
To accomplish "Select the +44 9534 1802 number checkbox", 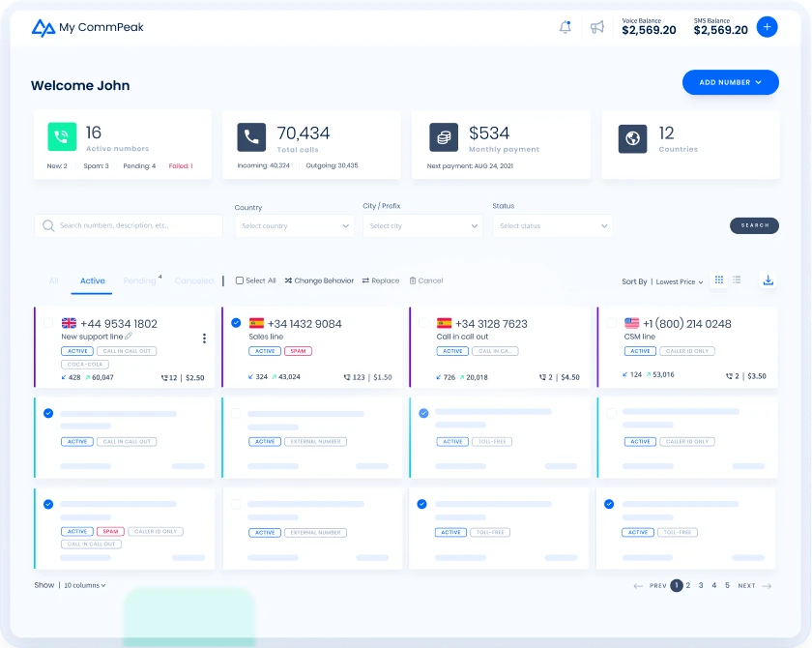I will tap(48, 323).
